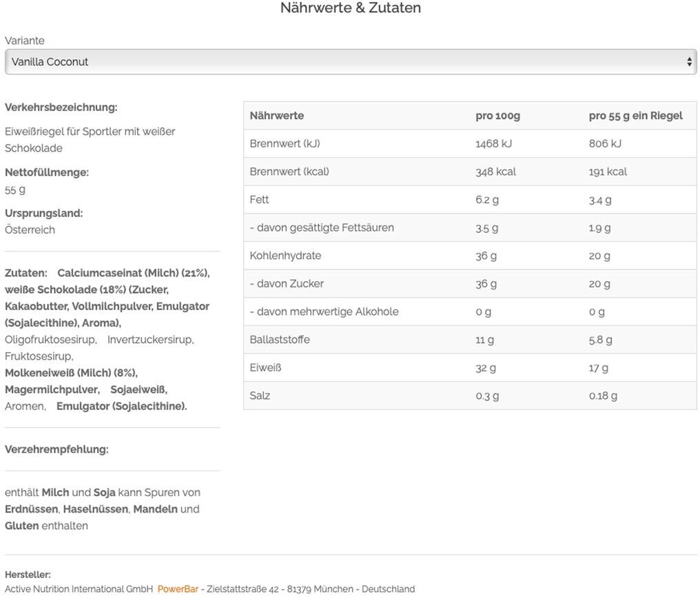
Task: Click the Nährwerte & Zutaten heading
Action: pos(350,8)
